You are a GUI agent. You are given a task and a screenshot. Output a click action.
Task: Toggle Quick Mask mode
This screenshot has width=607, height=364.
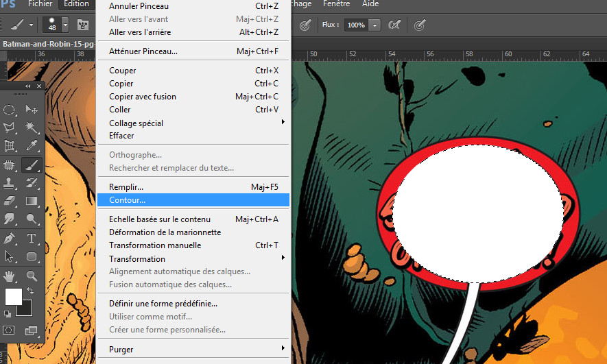click(x=9, y=330)
